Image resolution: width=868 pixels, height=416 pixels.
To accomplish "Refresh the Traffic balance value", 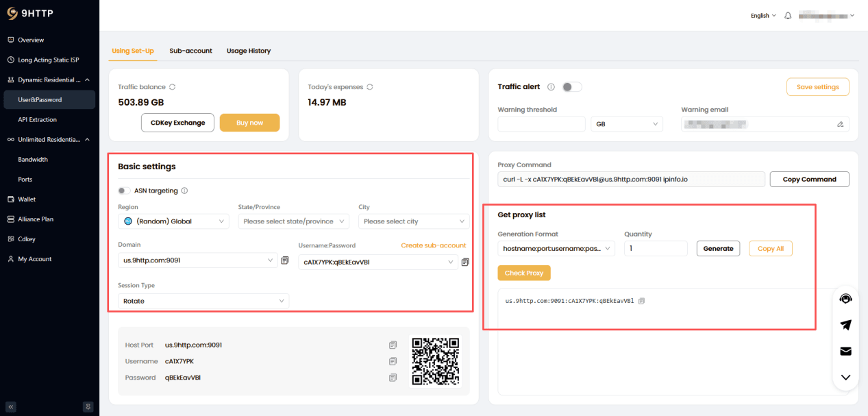I will click(173, 87).
